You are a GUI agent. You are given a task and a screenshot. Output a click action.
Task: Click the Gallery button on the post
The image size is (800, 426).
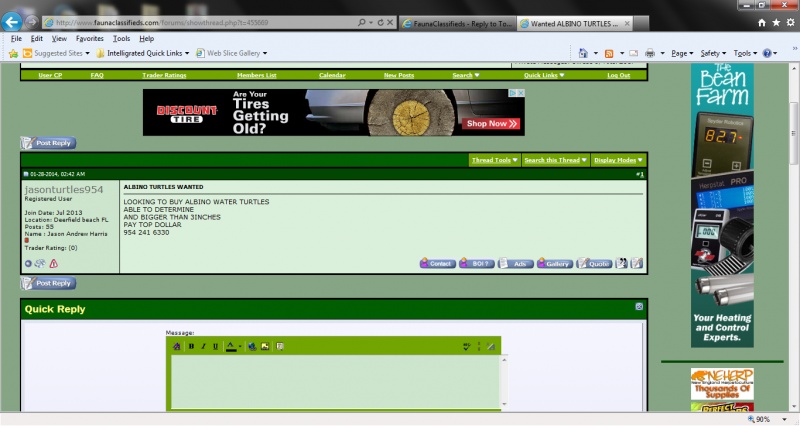click(555, 263)
